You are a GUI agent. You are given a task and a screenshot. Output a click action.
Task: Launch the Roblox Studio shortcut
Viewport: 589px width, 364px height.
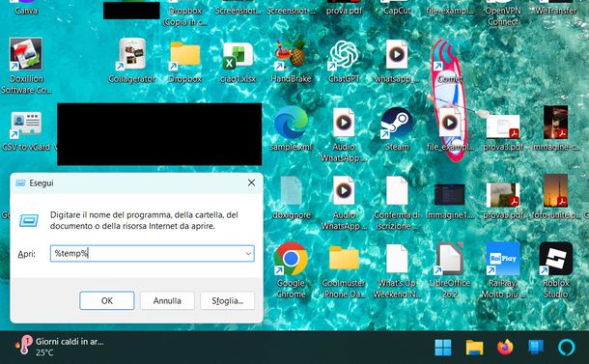click(555, 259)
